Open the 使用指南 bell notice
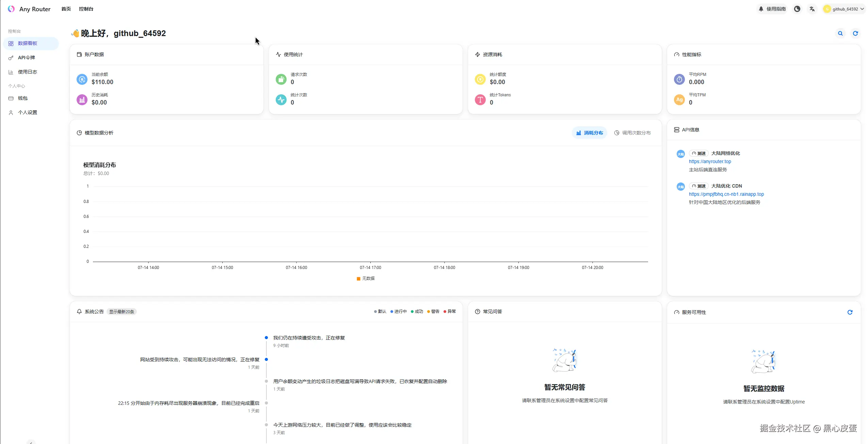 point(772,9)
